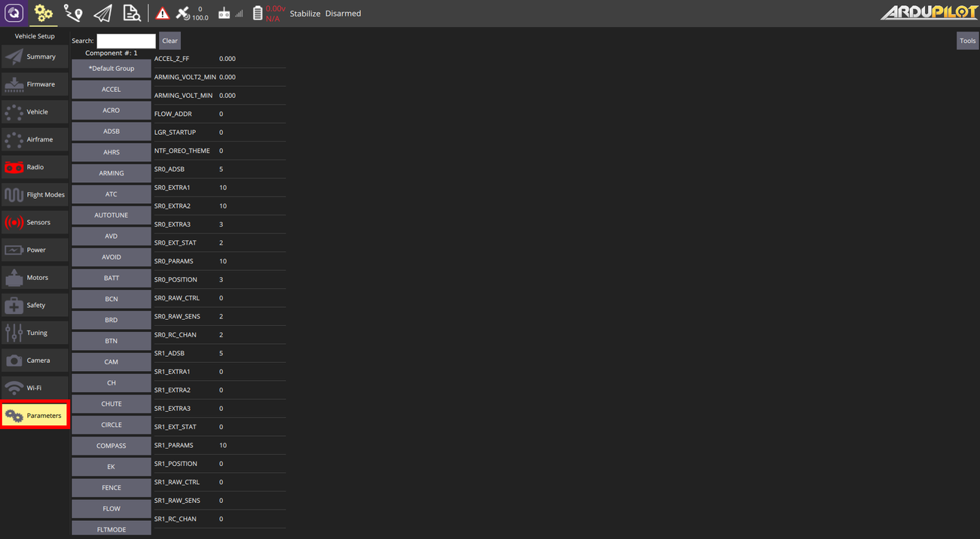The image size is (980, 539).
Task: Edit the SR0_ADSB parameter
Action: 219,169
